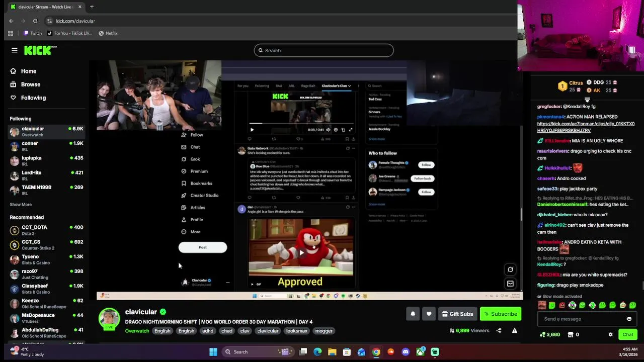The image size is (644, 362).
Task: Select the chad tag
Action: coord(227,331)
